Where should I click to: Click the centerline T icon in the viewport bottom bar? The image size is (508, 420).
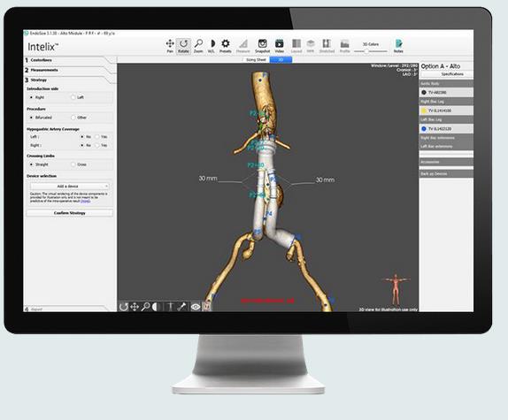[171, 307]
